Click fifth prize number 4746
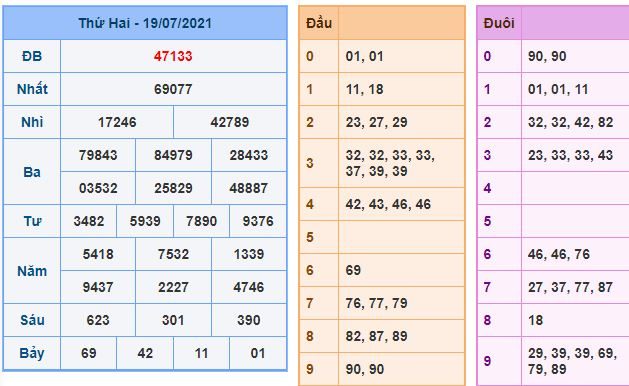 click(249, 287)
